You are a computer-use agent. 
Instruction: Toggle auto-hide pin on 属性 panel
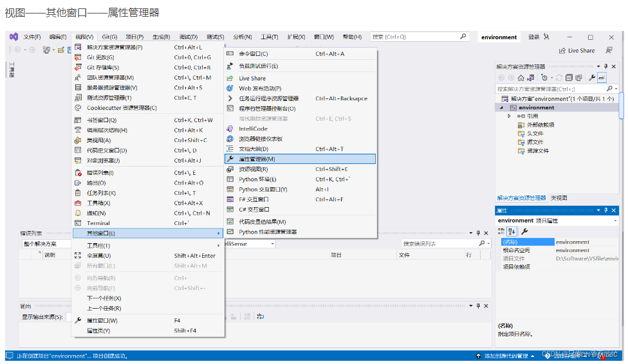pos(606,210)
